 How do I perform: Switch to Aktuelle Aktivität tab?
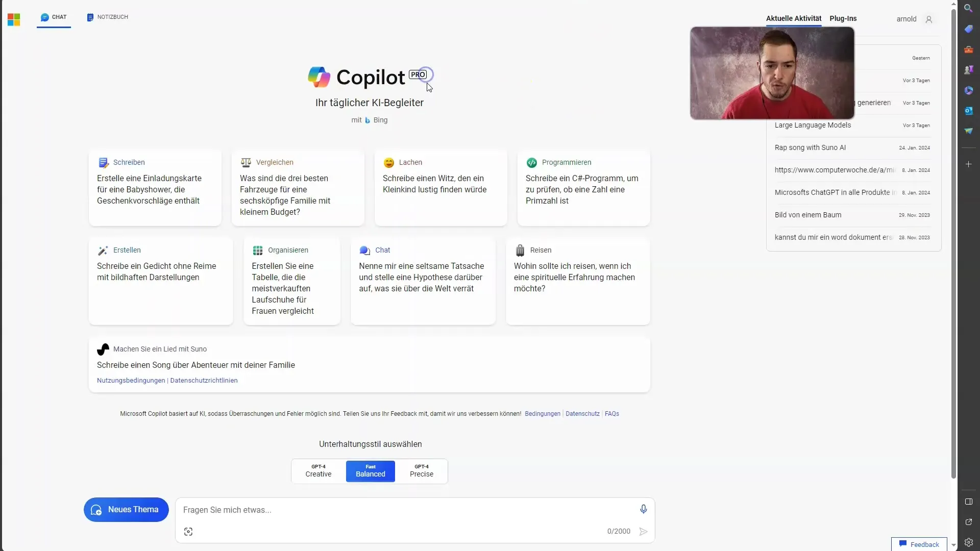coord(793,18)
